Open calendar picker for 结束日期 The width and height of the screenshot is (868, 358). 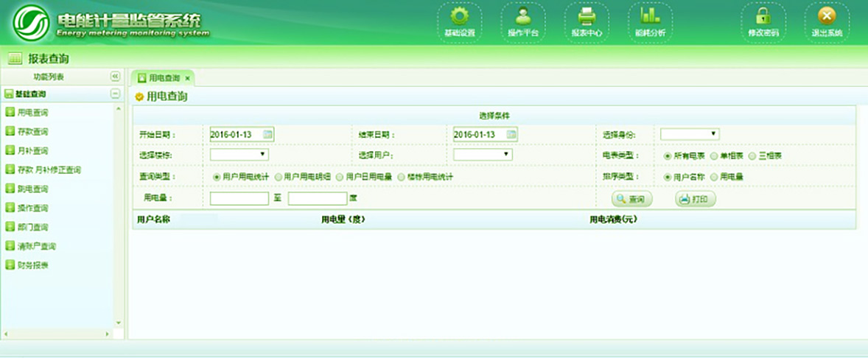[511, 134]
